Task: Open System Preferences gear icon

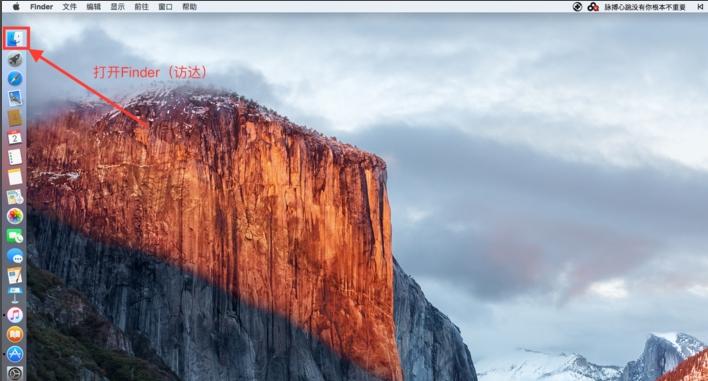Action: pos(15,373)
